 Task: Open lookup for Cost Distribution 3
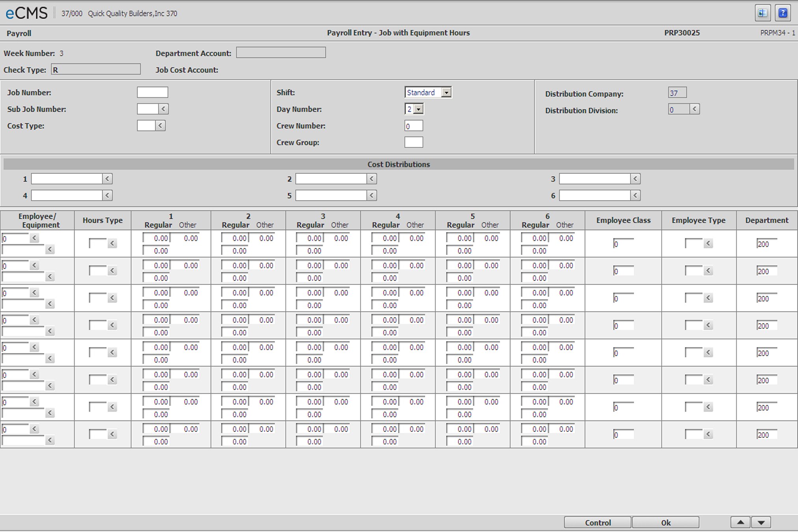(x=635, y=179)
